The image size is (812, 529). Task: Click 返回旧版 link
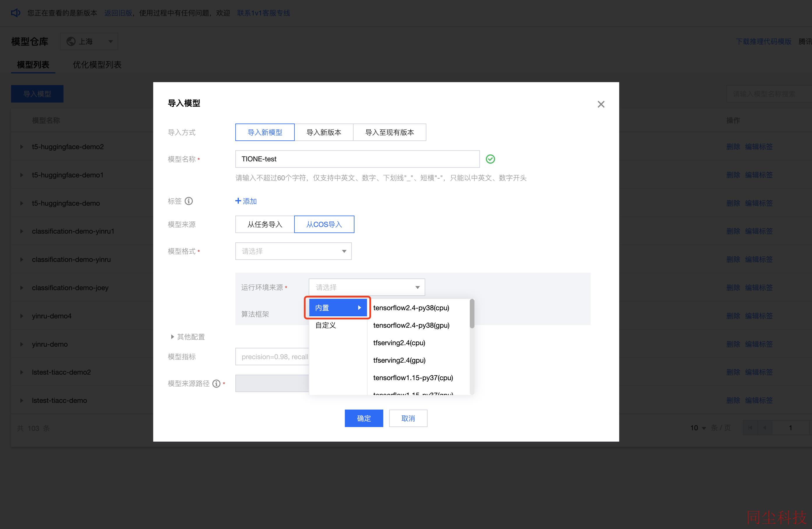click(x=118, y=13)
